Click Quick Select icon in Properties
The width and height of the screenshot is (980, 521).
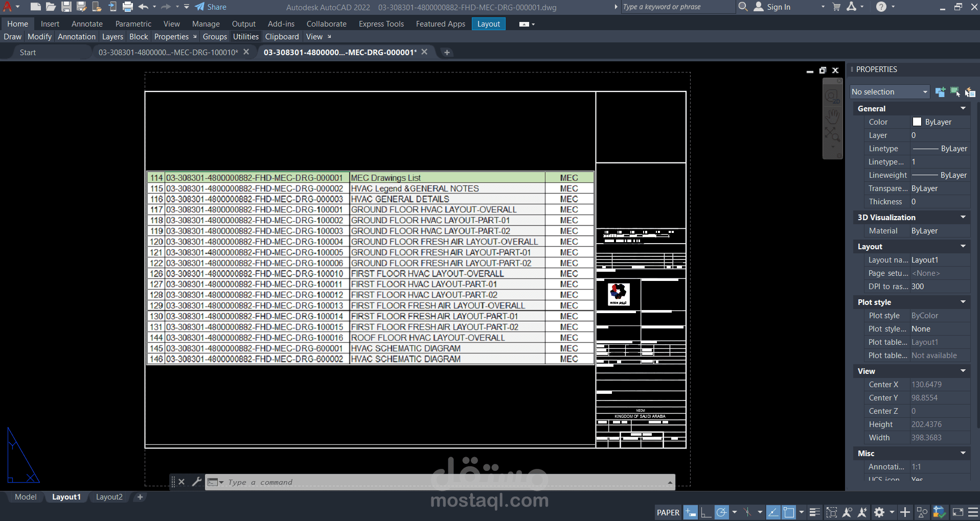pyautogui.click(x=970, y=92)
